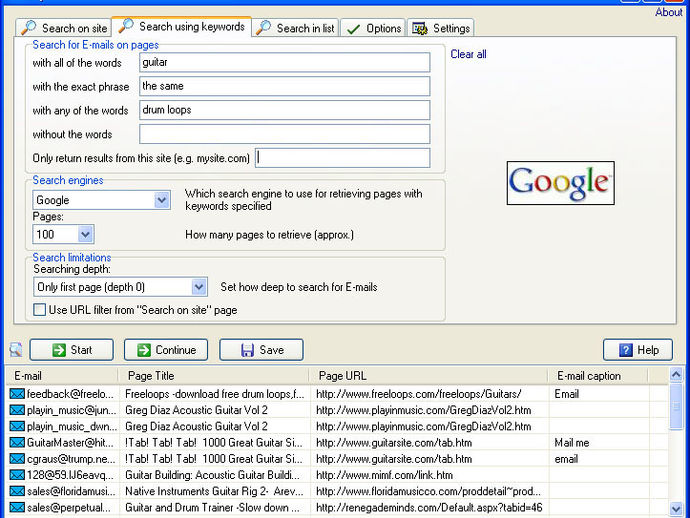
Task: Sort by the Page URL column header
Action: pyautogui.click(x=428, y=376)
